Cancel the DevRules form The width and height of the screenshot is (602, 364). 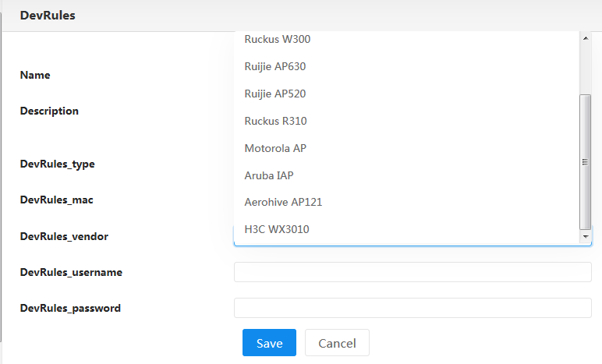[337, 342]
